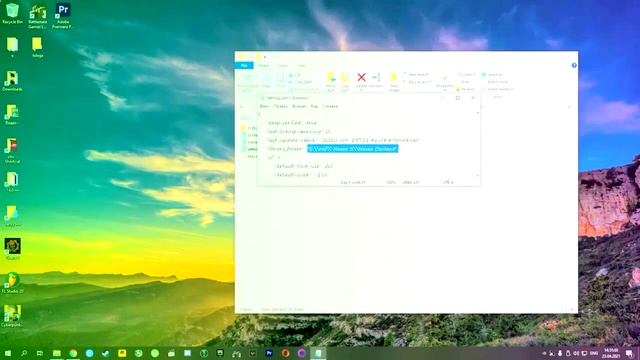
Task: Click the Notepad scrollbar down arrow
Action: click(x=477, y=175)
